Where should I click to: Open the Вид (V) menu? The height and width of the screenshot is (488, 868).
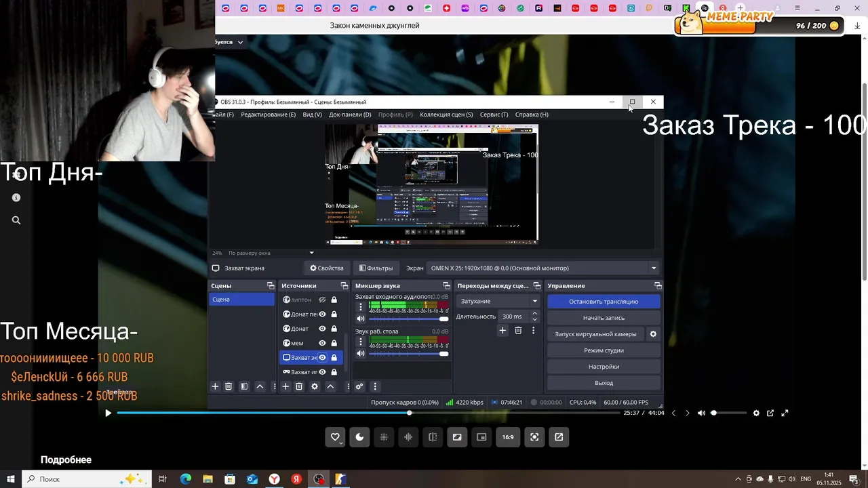point(312,115)
